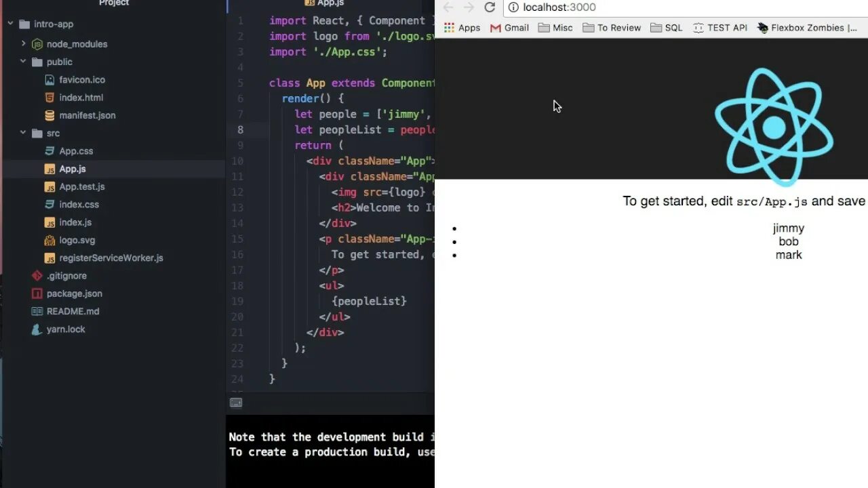This screenshot has width=868, height=488.
Task: Open the To Review bookmarks folder
Action: [x=612, y=28]
